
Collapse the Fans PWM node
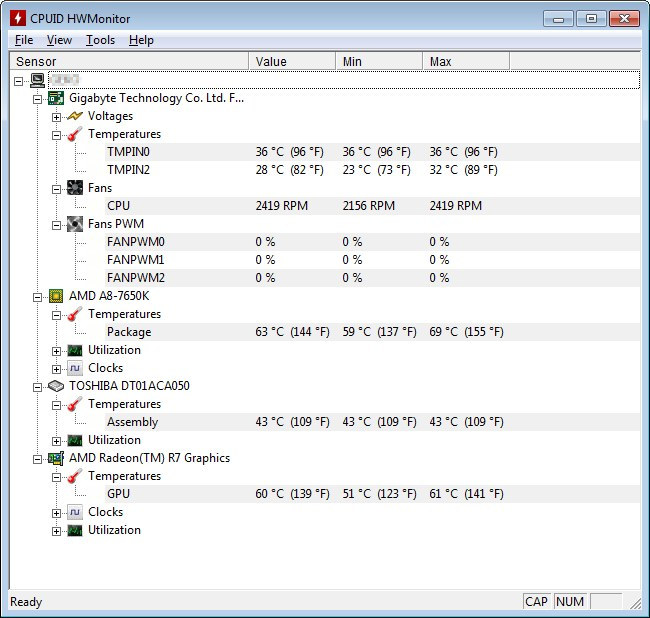click(56, 225)
